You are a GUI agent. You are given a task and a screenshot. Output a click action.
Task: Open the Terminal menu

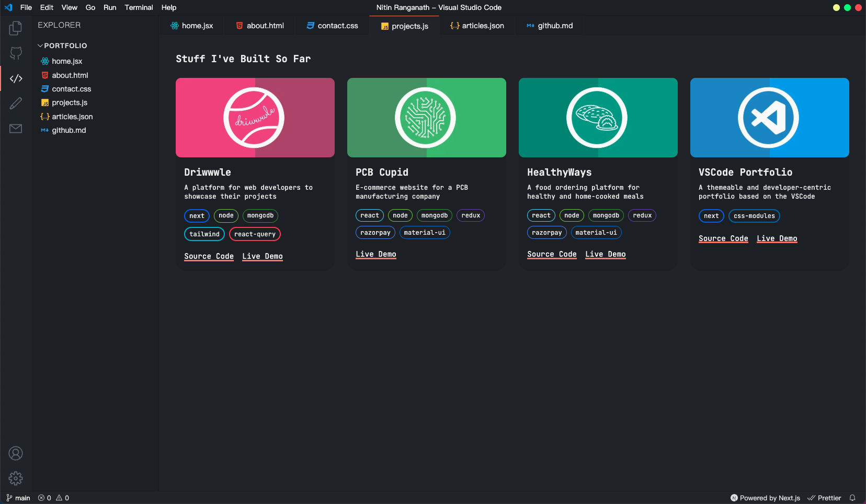click(139, 7)
